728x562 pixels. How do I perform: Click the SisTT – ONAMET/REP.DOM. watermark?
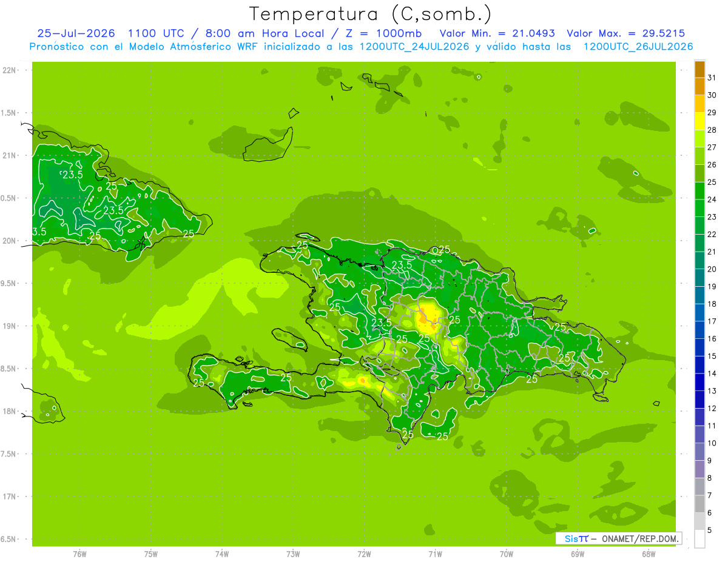coord(618,538)
